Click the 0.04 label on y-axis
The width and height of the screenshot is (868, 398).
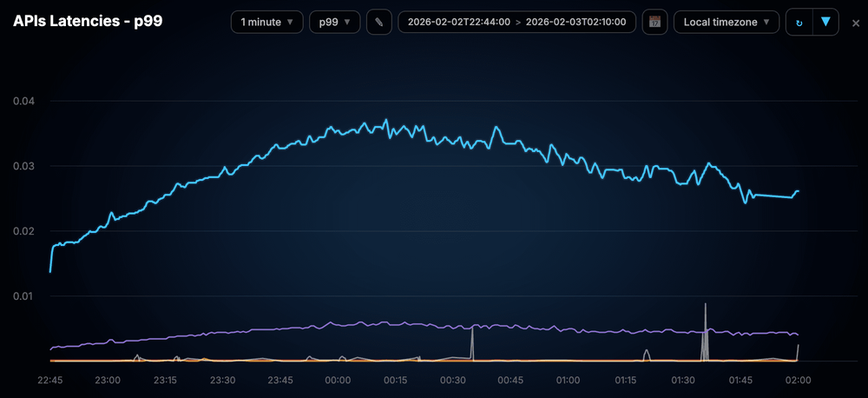click(24, 101)
